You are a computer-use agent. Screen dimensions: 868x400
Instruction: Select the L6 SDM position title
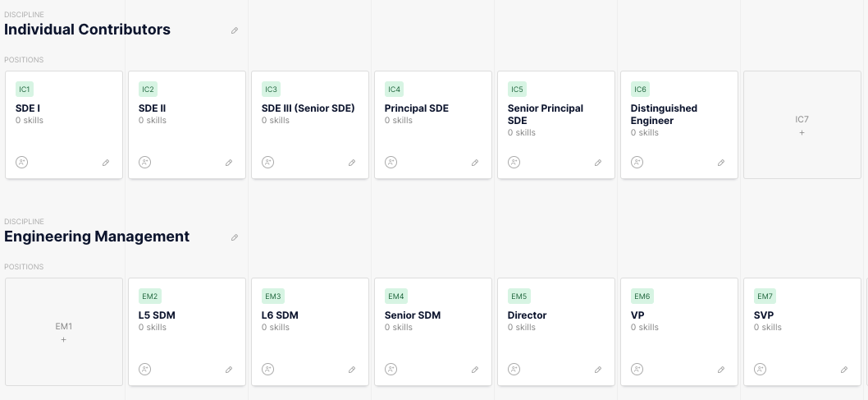280,315
